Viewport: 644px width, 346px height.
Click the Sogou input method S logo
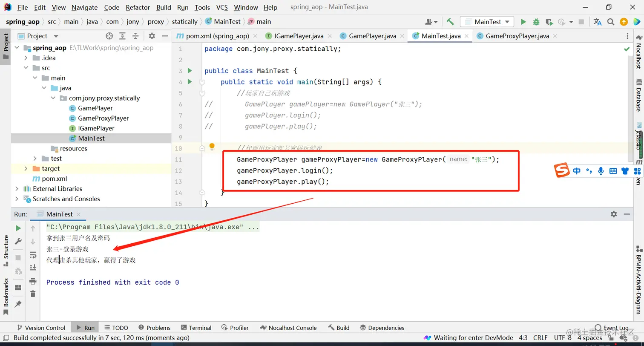tap(562, 171)
